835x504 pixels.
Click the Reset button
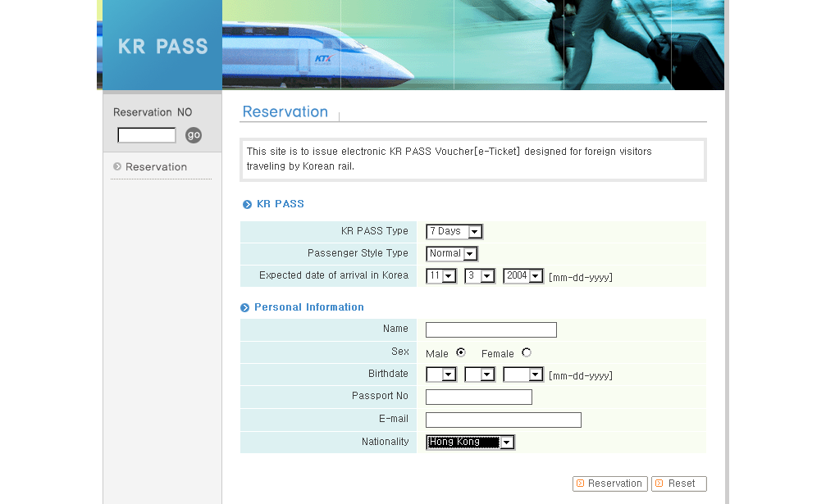(679, 484)
